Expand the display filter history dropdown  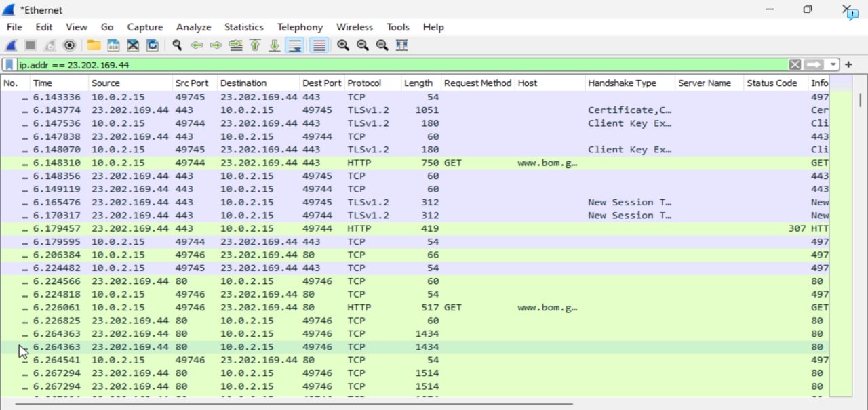pos(833,65)
